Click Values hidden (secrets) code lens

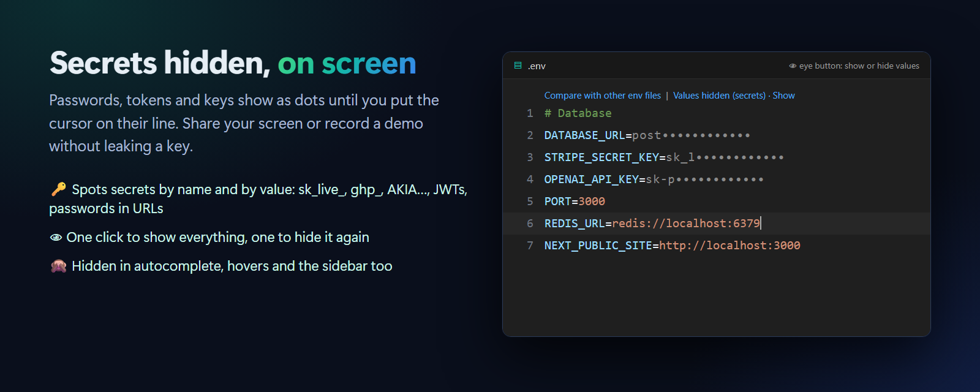(719, 96)
